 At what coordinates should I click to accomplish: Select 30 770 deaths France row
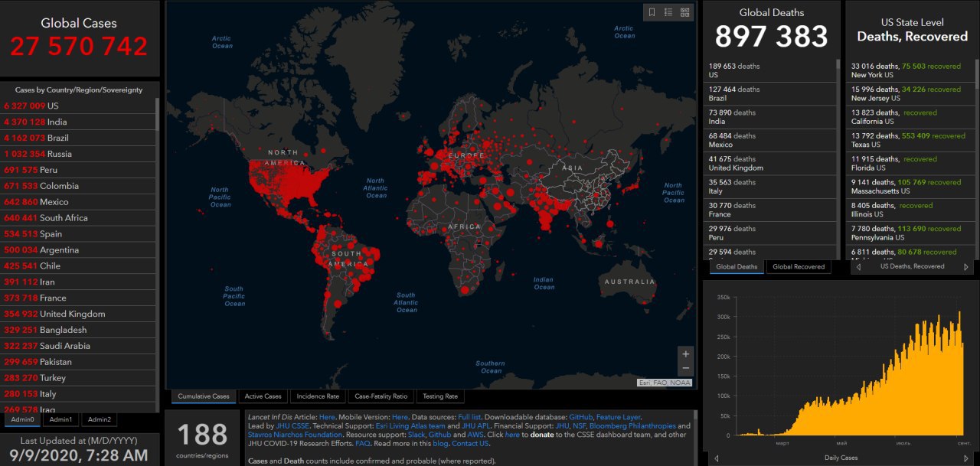coord(769,210)
